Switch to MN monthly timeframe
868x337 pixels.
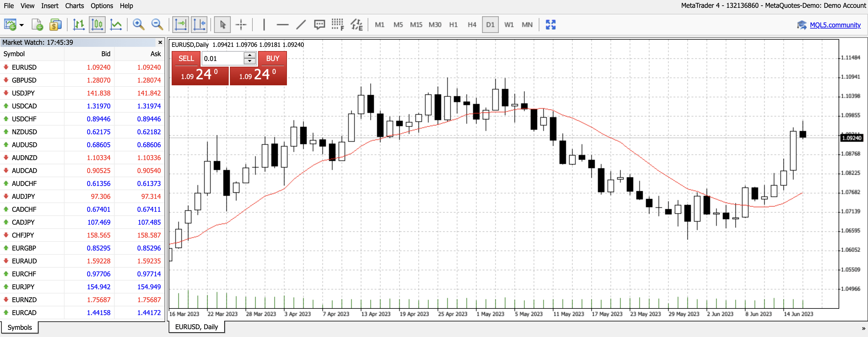coord(527,25)
